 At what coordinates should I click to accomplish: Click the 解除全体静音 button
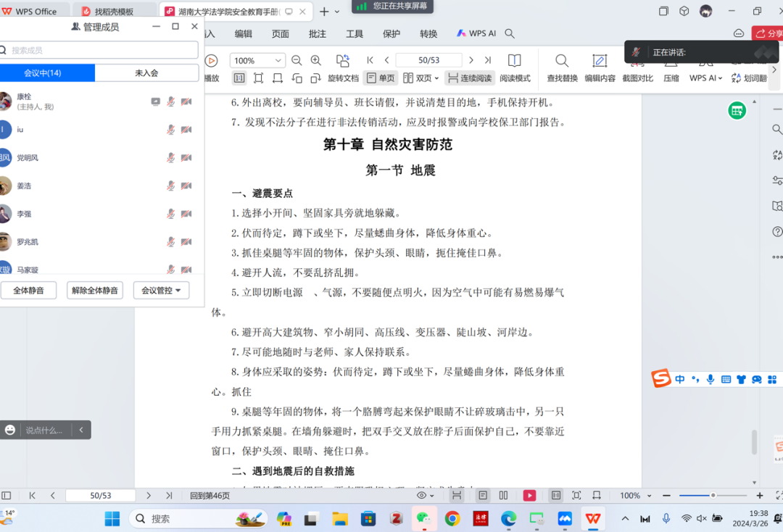(x=95, y=291)
